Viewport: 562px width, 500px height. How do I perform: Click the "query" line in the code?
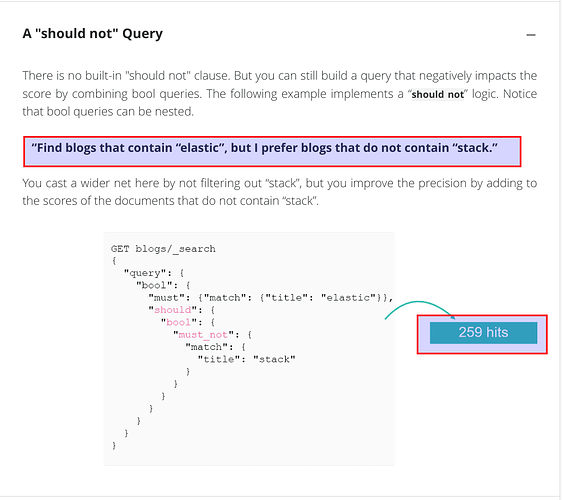pyautogui.click(x=154, y=273)
